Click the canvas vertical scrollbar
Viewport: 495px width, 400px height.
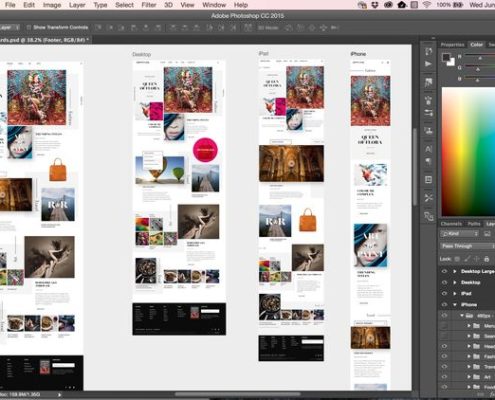pos(415,167)
